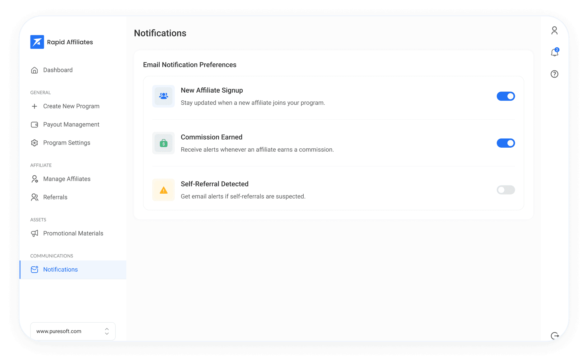Click the ASSETS section label
This screenshot has height=364, width=588.
(x=38, y=220)
